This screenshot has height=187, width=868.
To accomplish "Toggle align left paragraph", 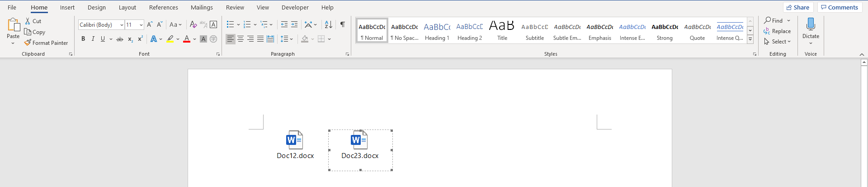I will (x=231, y=39).
